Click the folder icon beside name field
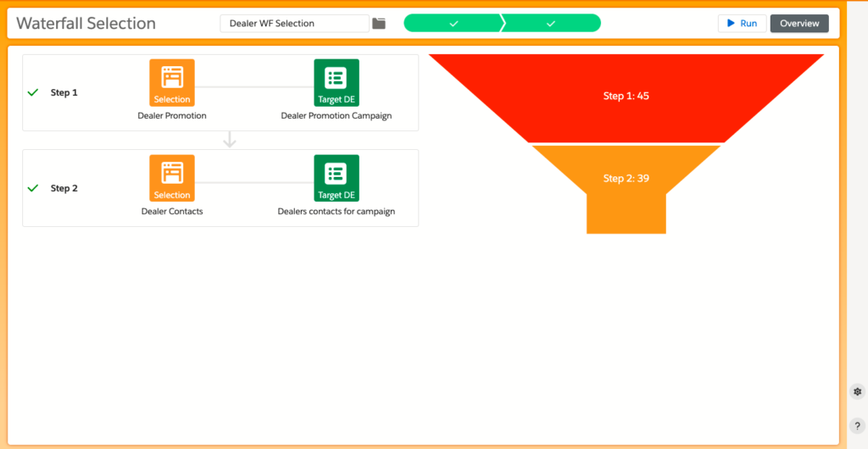 pos(379,24)
